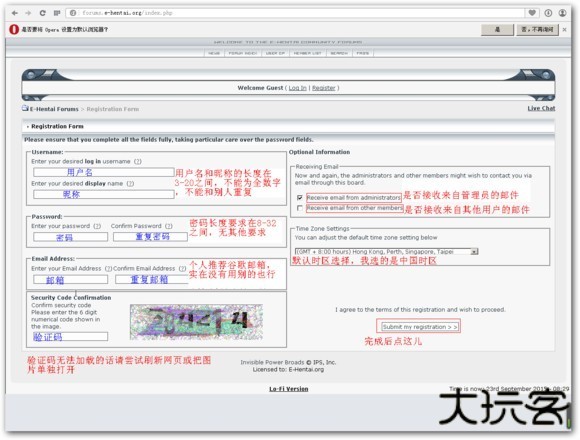Viewport: 580px width, 440px height.
Task: Click the Confirm Password field
Action: coord(150,237)
